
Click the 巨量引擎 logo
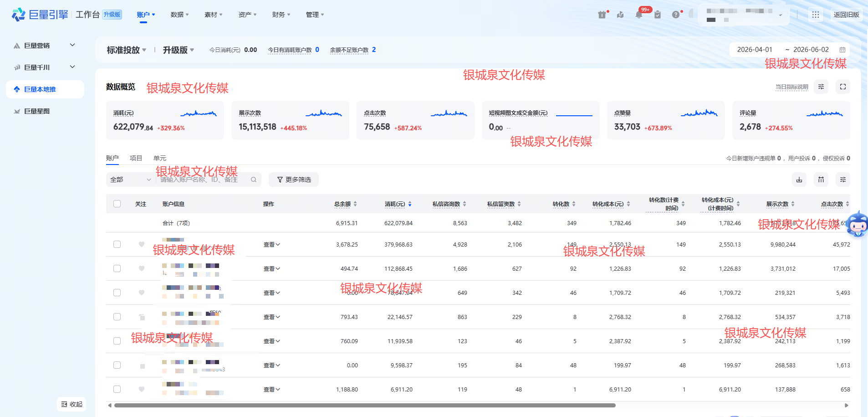(x=40, y=15)
